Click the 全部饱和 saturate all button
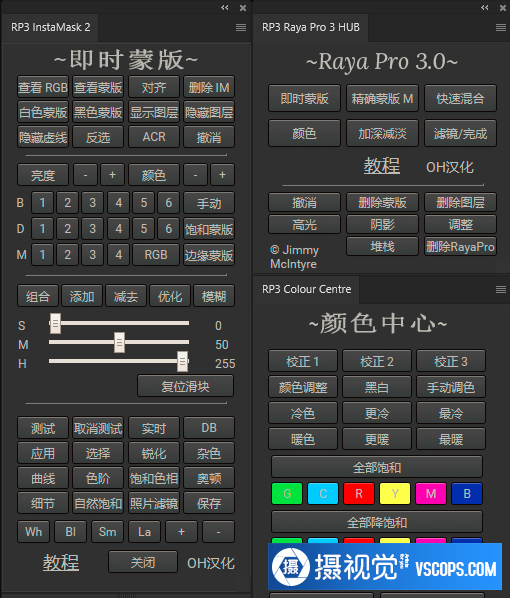The image size is (510, 598). click(377, 467)
